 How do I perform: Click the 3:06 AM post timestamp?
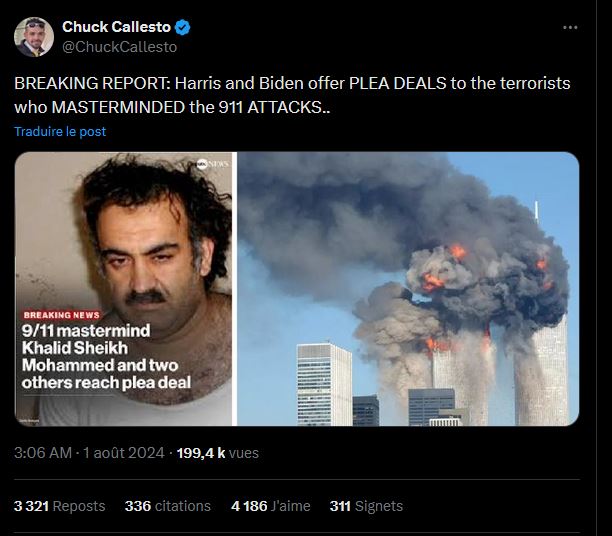point(43,453)
